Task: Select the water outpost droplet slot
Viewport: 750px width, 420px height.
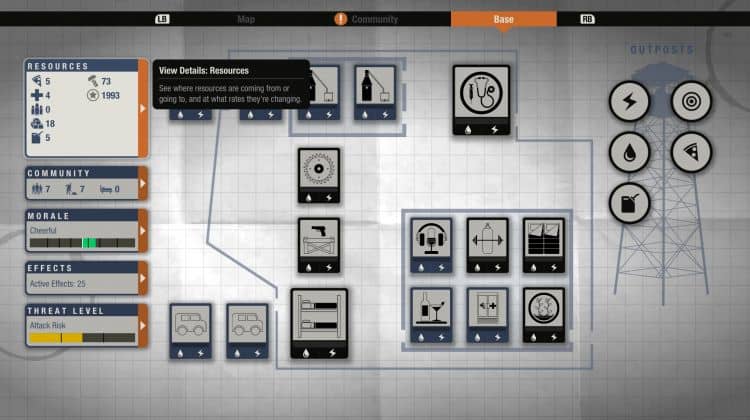Action: (x=629, y=153)
